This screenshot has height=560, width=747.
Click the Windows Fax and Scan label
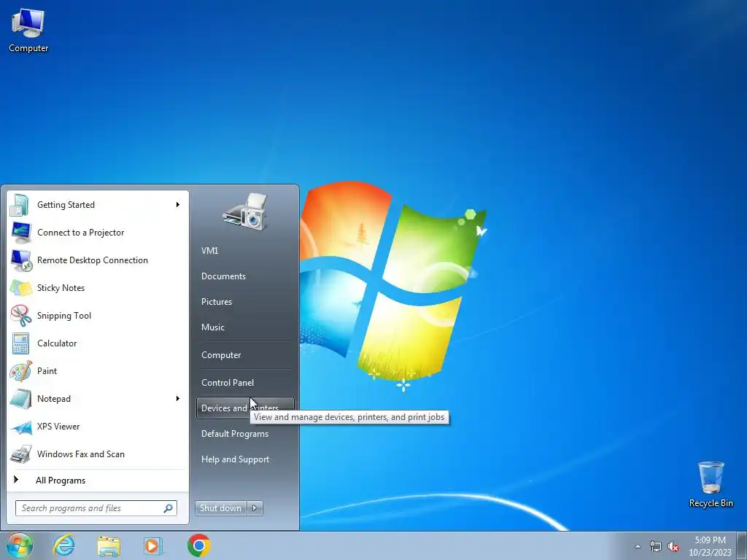pos(81,454)
